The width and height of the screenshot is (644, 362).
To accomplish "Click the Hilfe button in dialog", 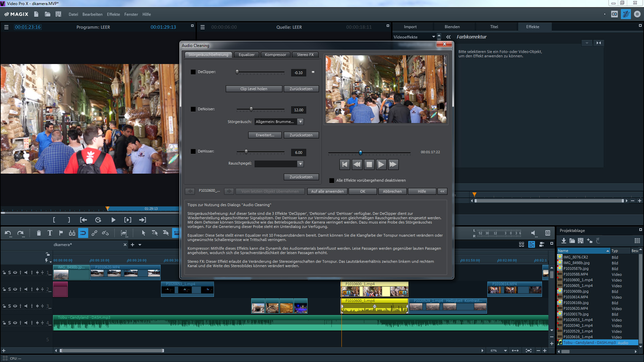I will [x=422, y=191].
